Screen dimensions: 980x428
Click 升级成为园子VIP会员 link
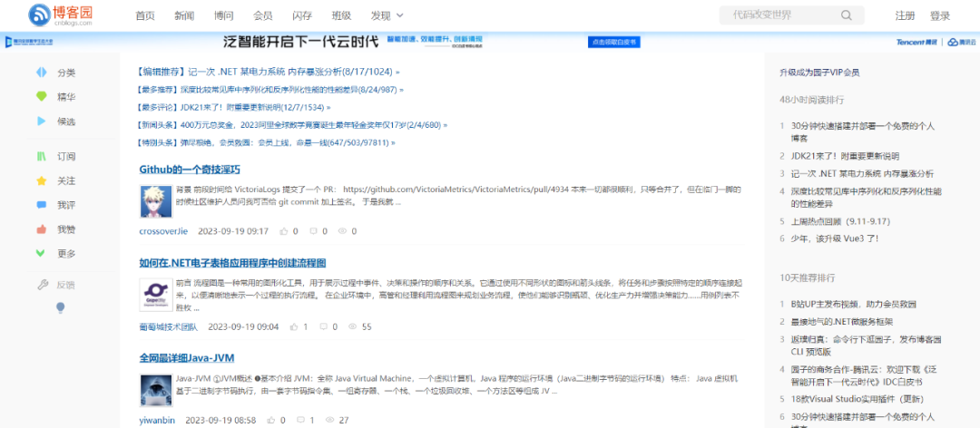[x=819, y=73]
